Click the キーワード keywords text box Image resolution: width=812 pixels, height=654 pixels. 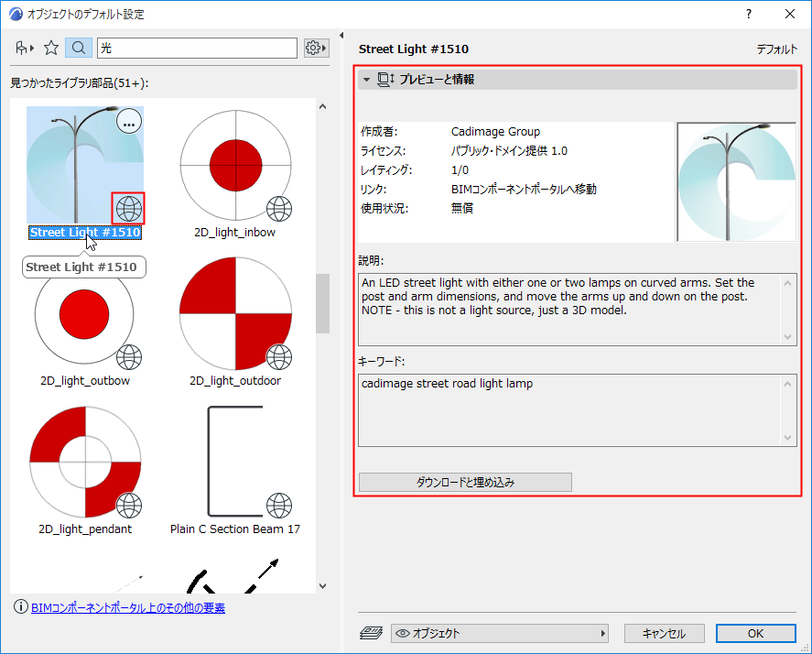[577, 410]
